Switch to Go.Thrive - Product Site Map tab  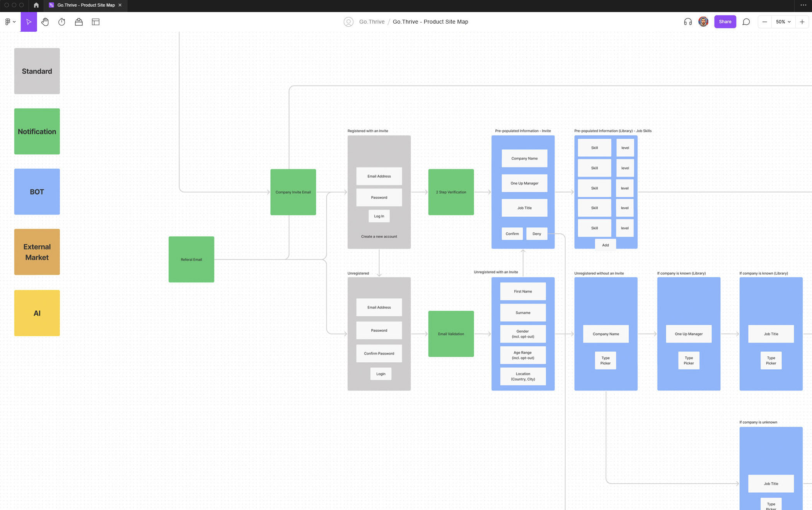click(x=86, y=5)
